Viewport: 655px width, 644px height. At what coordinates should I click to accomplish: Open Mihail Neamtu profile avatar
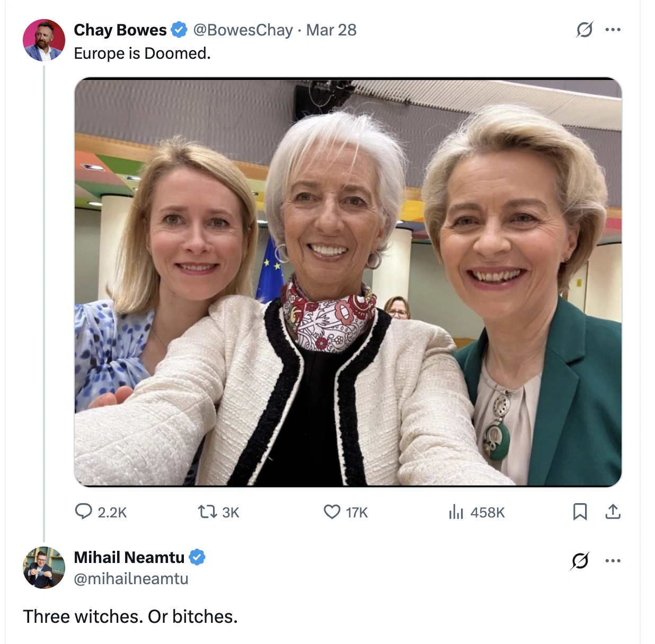pos(44,567)
